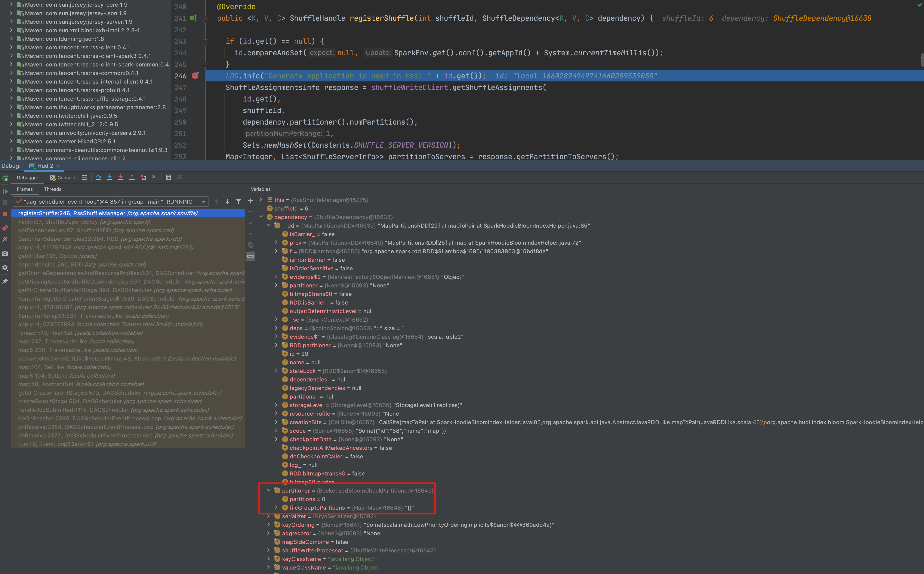Image resolution: width=924 pixels, height=574 pixels.
Task: Switch to the Threads tab
Action: [52, 189]
